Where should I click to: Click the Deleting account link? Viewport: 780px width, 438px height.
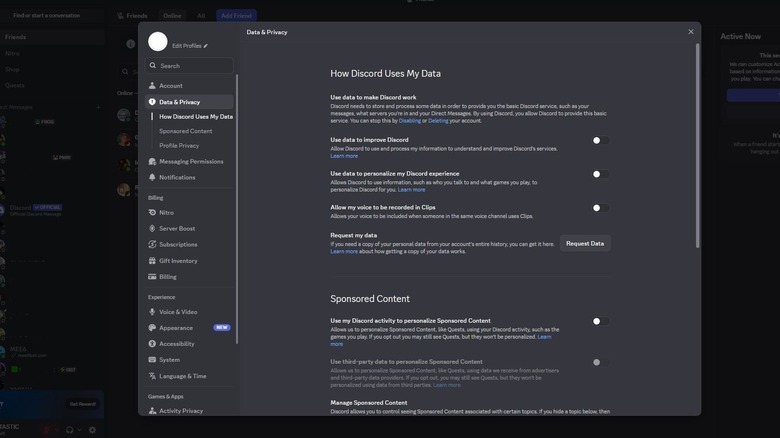[438, 120]
